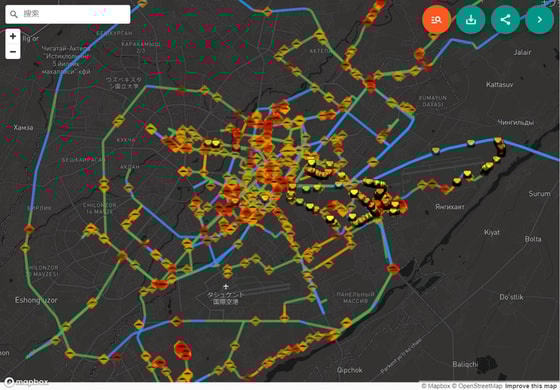Click the БИРЛИК district label
Screen dimensions: 560x390
click(x=39, y=208)
